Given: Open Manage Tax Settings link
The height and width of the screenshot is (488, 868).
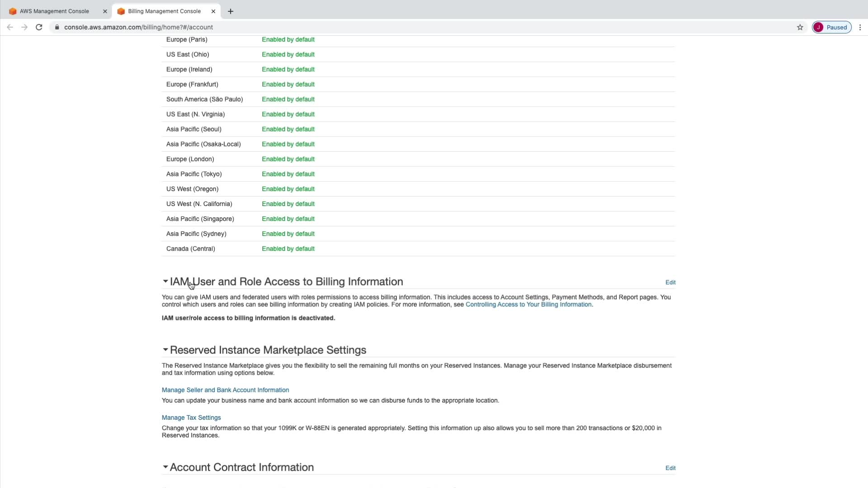Looking at the screenshot, I should point(191,418).
